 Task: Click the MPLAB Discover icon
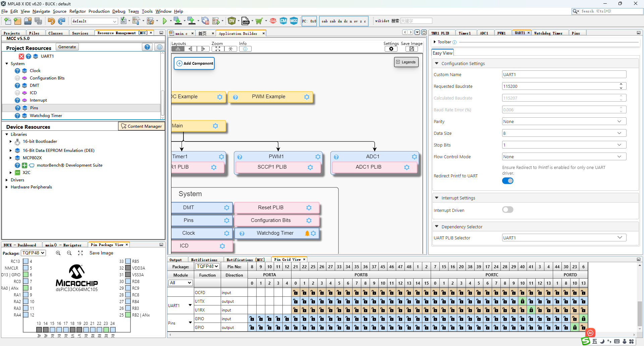tap(273, 21)
